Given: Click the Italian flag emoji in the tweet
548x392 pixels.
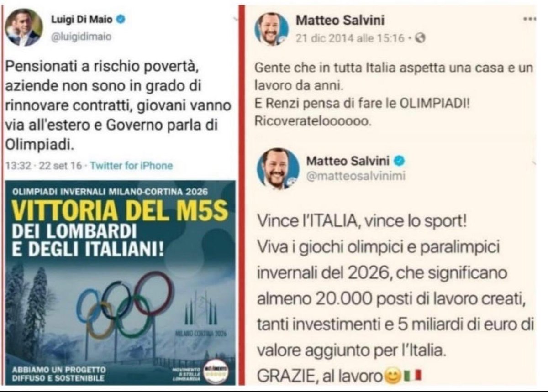Looking at the screenshot, I should (x=413, y=376).
